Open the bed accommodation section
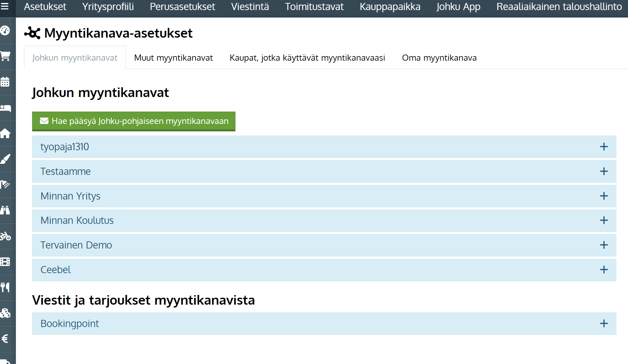 tap(6, 108)
